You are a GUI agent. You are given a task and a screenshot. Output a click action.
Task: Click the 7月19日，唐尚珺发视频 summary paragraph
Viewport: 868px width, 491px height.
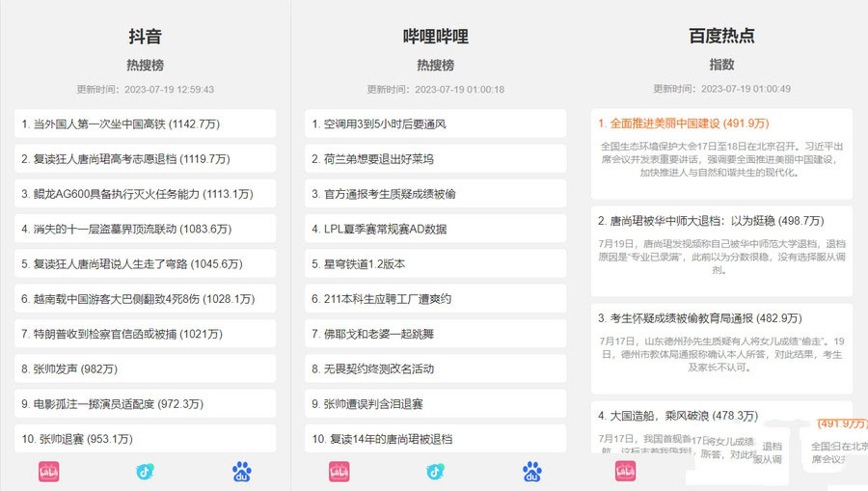click(x=721, y=257)
